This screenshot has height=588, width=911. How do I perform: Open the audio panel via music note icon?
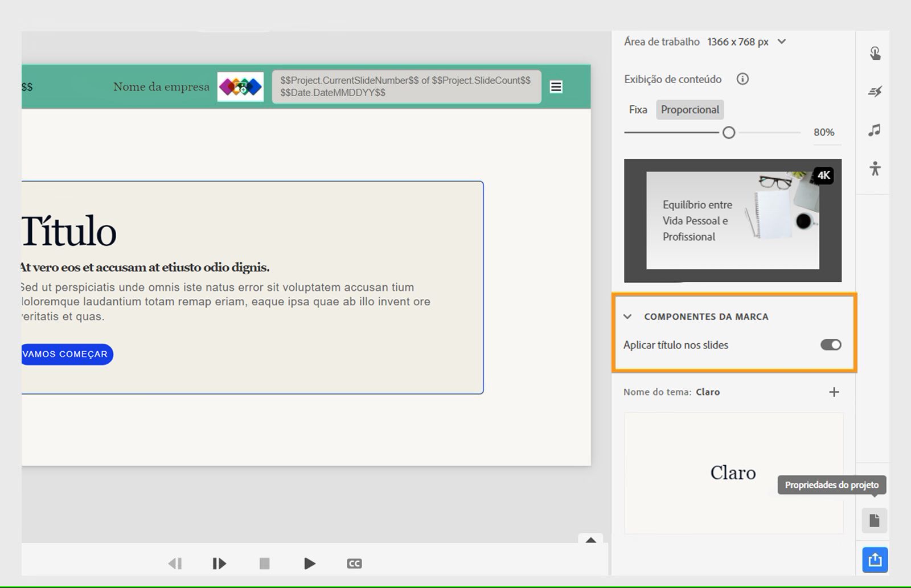[875, 130]
